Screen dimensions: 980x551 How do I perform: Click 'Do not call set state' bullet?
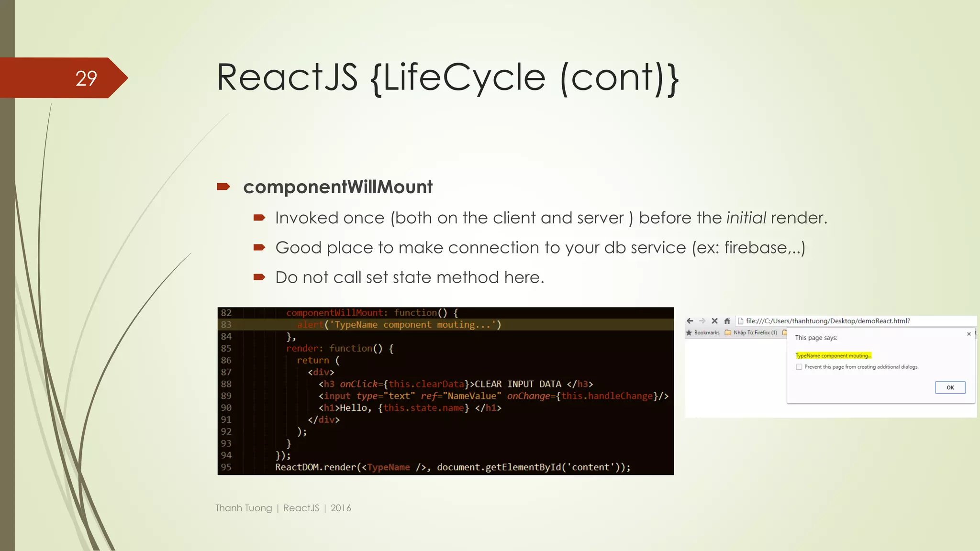coord(409,277)
